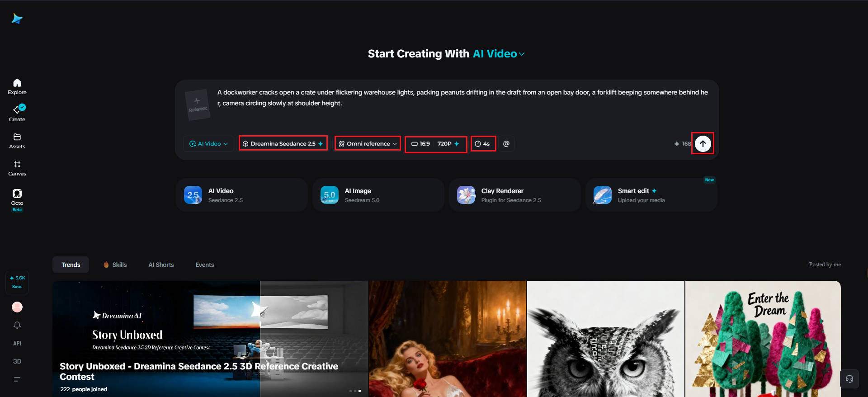Switch to the Skills tab
Screen dimensions: 868x397
click(115, 265)
